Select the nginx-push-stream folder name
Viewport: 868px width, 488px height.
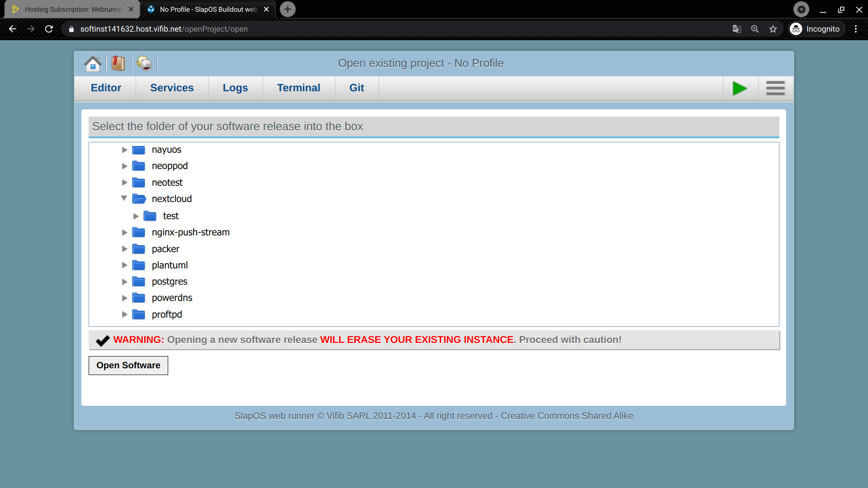(191, 232)
